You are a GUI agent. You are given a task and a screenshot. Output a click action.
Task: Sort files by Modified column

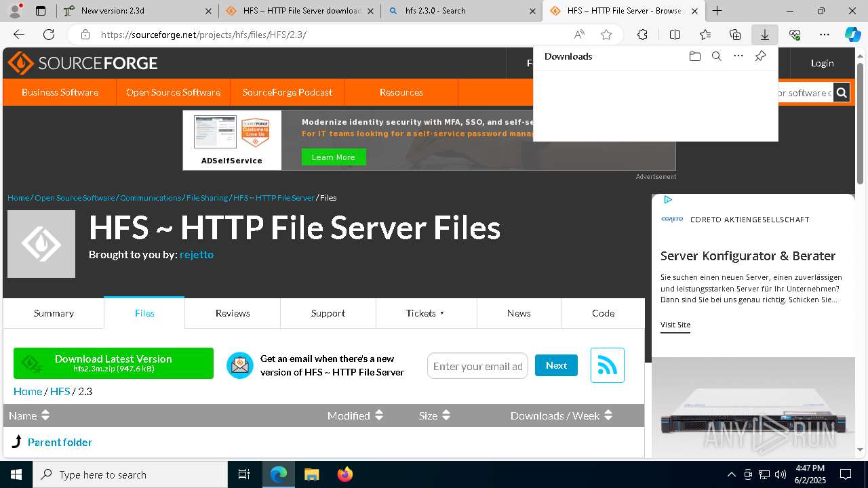pos(355,415)
